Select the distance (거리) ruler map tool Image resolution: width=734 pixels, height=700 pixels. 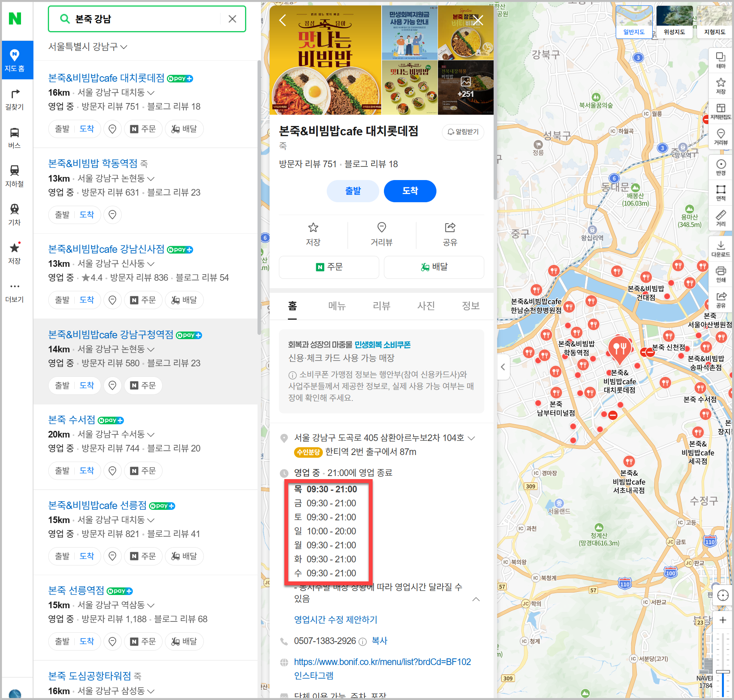[720, 218]
